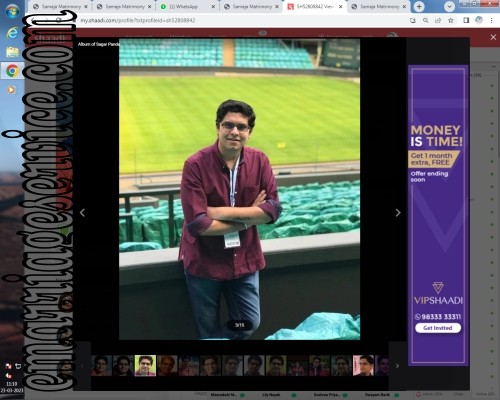Click the zoom magnifier icon in address bar
This screenshot has height=400, width=500.
tap(426, 20)
